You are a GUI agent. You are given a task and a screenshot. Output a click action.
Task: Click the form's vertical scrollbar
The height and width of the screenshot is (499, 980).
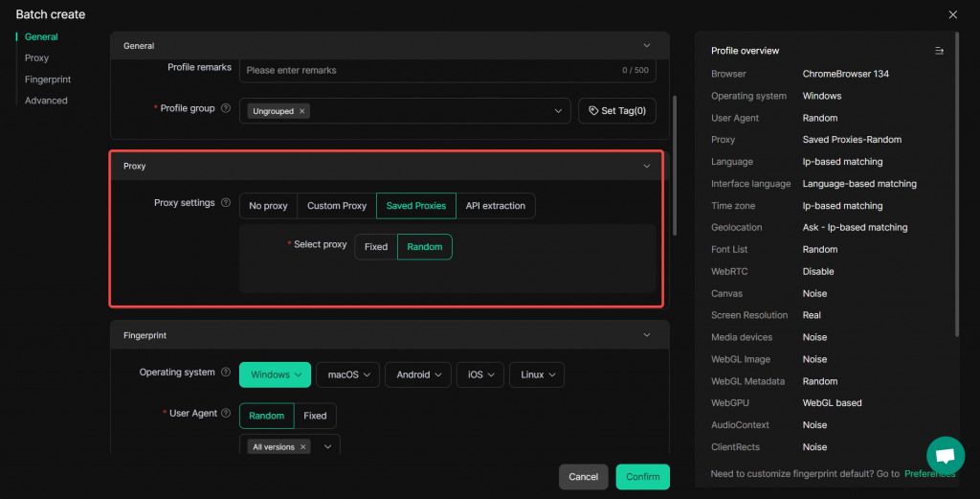[675, 163]
